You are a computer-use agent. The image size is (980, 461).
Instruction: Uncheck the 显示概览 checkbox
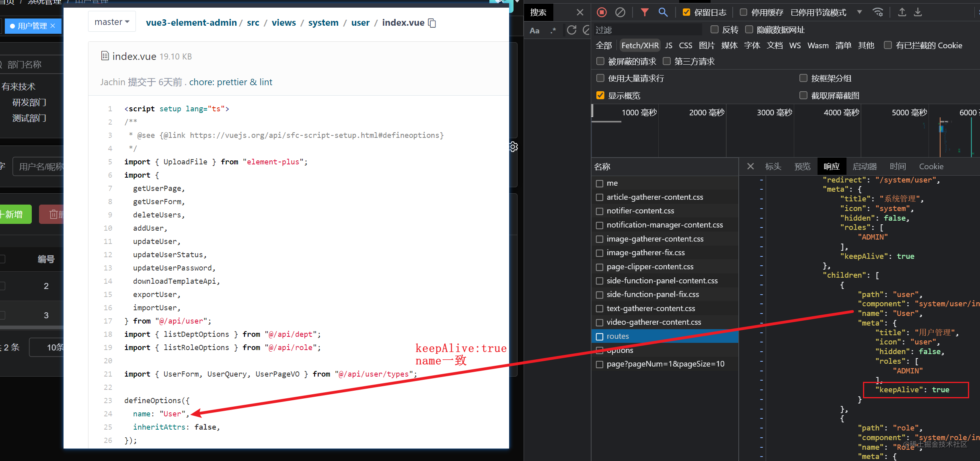tap(600, 96)
